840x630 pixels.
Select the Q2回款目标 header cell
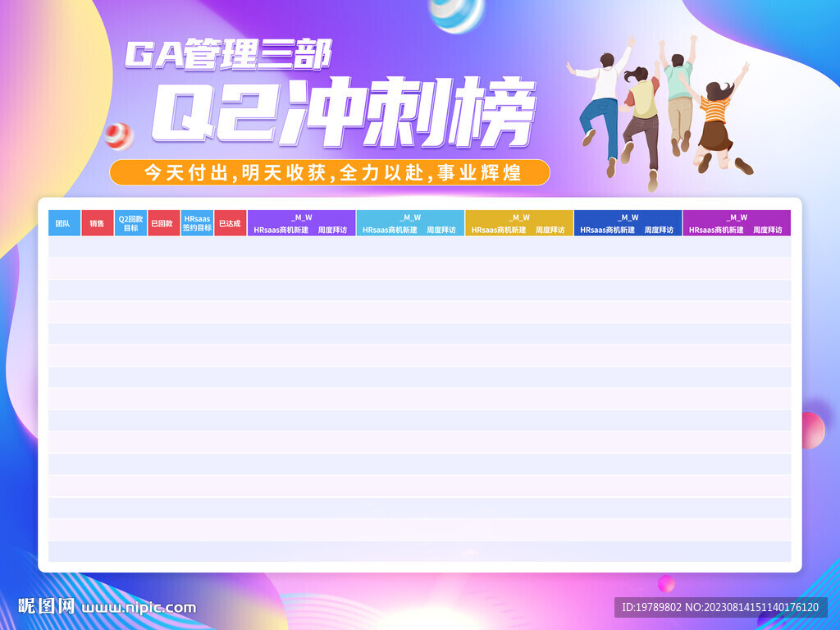(130, 223)
